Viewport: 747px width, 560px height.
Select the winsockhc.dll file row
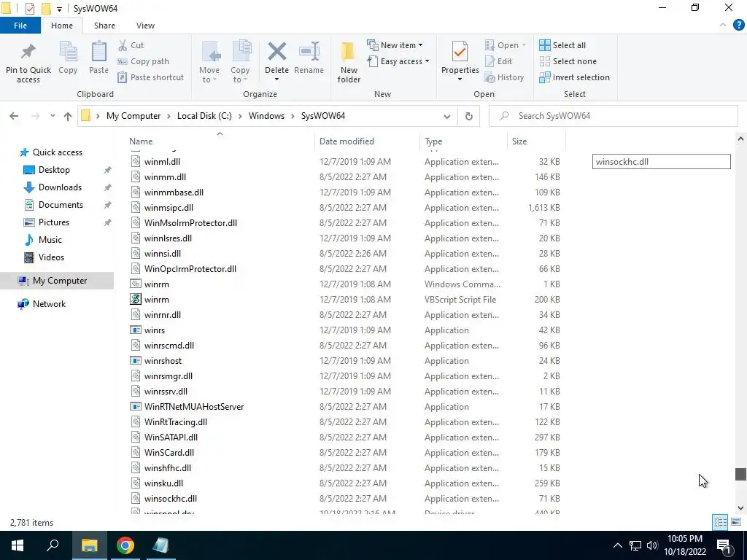tap(345, 499)
